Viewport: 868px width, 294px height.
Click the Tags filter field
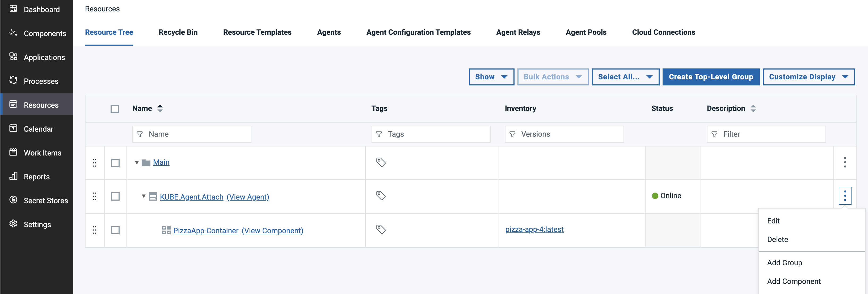431,134
